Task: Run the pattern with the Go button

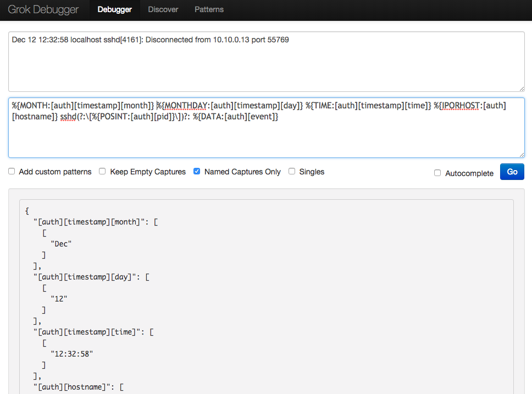Action: 512,172
